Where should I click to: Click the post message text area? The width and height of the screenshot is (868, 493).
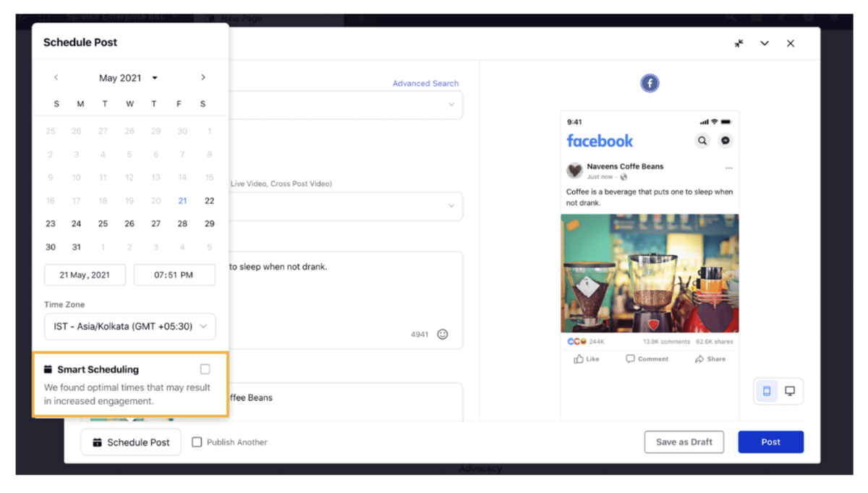346,300
